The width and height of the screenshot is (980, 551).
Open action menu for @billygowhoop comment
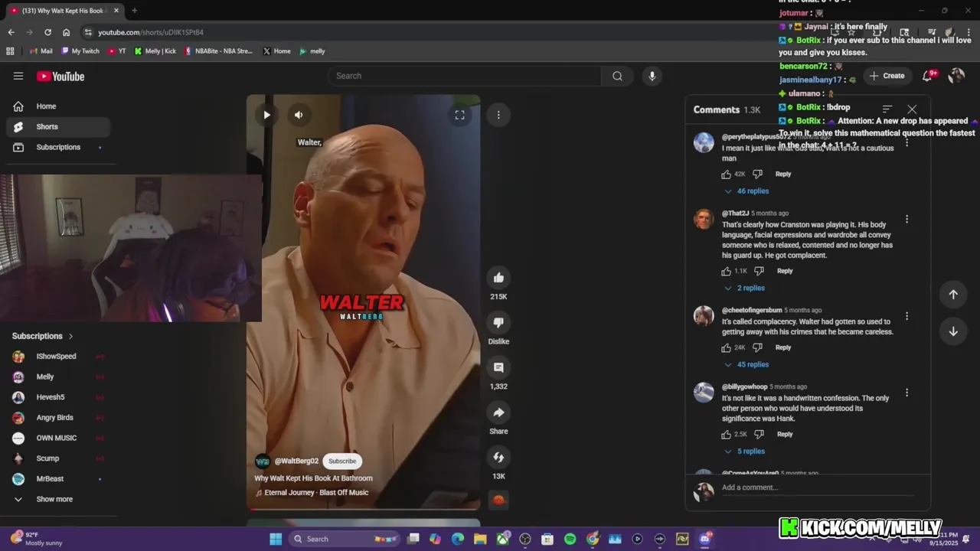tap(906, 393)
